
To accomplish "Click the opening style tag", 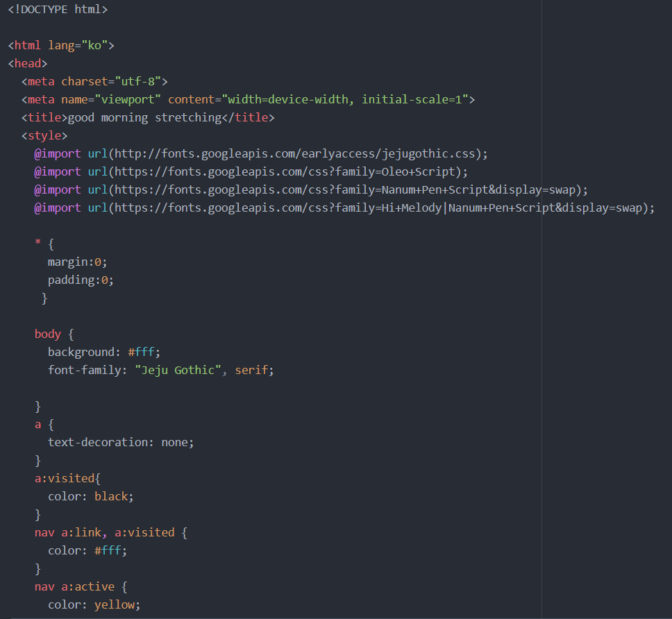I will [x=44, y=135].
